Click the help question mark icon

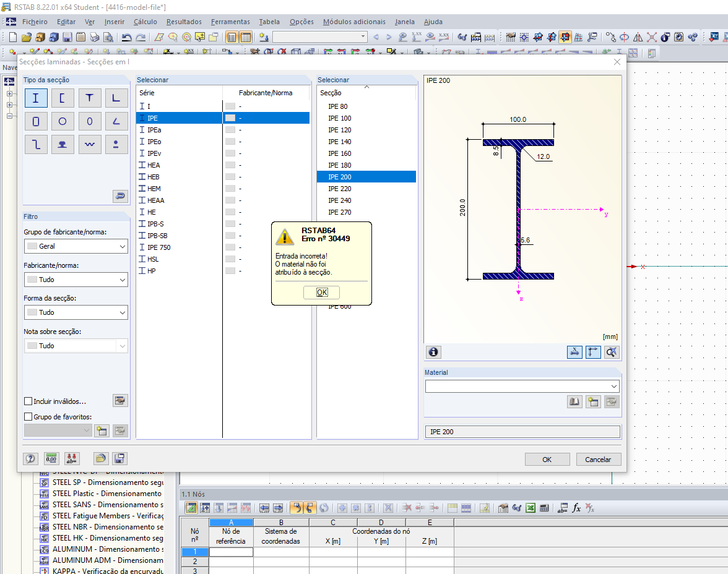click(x=30, y=458)
